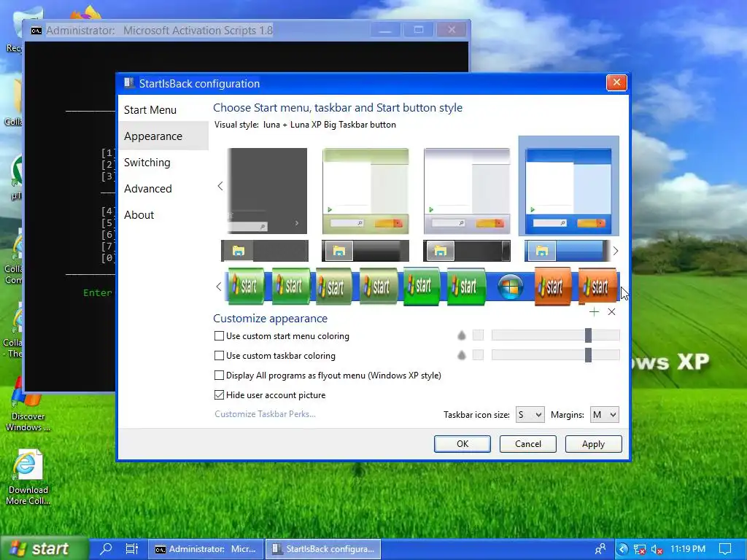Select the flat dark gray taskbar style thumbnail
This screenshot has width=747, height=560.
tap(264, 251)
